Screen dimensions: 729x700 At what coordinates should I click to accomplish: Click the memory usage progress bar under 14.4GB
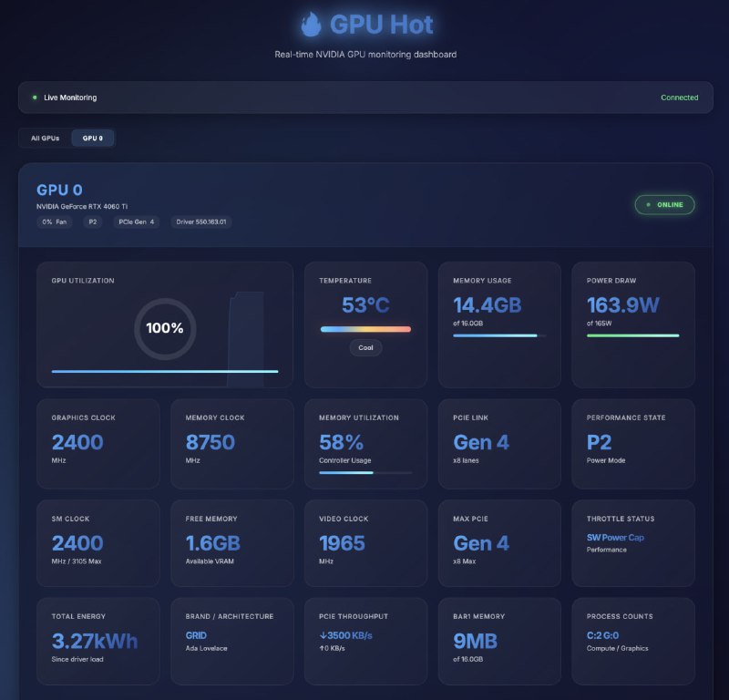(x=498, y=335)
